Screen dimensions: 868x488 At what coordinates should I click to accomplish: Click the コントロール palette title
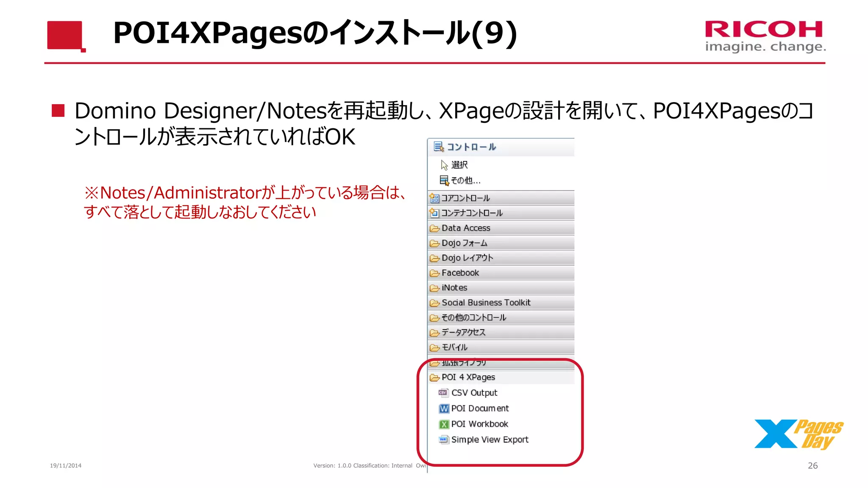click(x=471, y=147)
